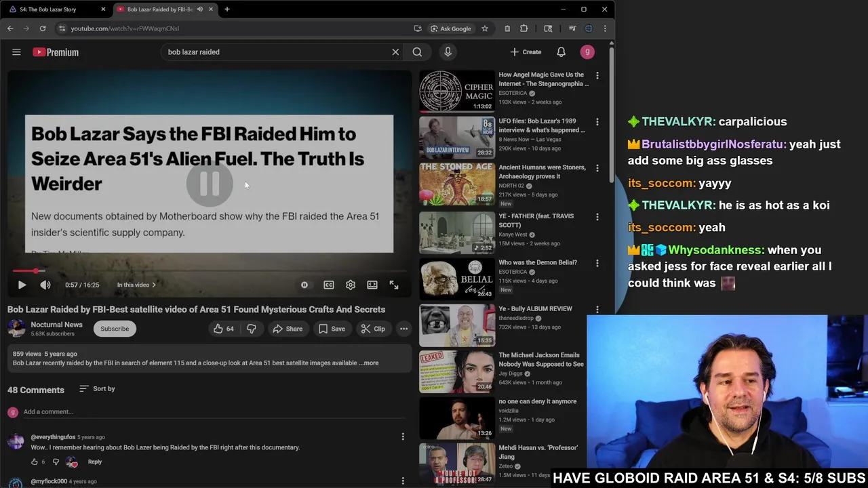Open the browser extensions puzzle icon
The width and height of the screenshot is (868, 488).
(x=524, y=28)
